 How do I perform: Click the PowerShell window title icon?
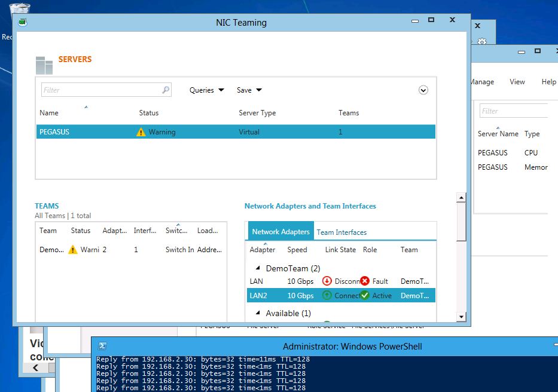click(102, 346)
